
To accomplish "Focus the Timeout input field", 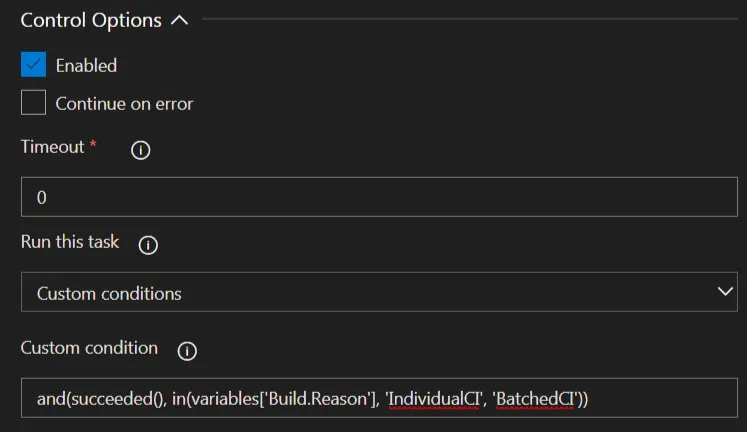I will tap(379, 197).
